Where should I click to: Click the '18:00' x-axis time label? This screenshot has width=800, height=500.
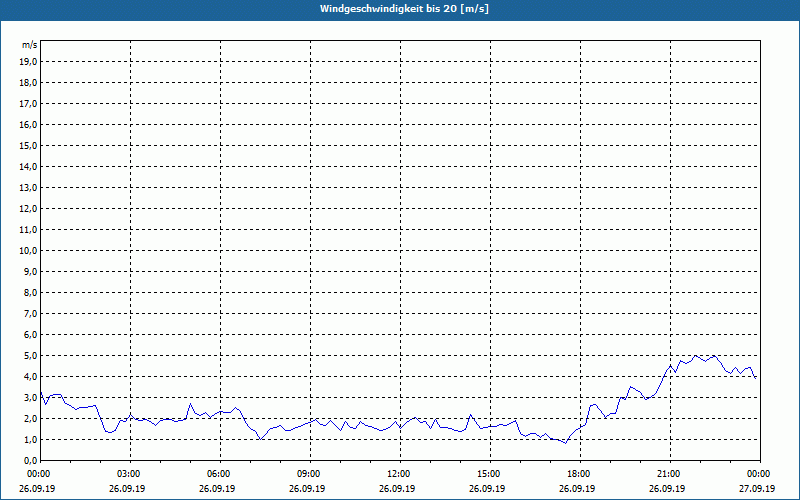(580, 474)
